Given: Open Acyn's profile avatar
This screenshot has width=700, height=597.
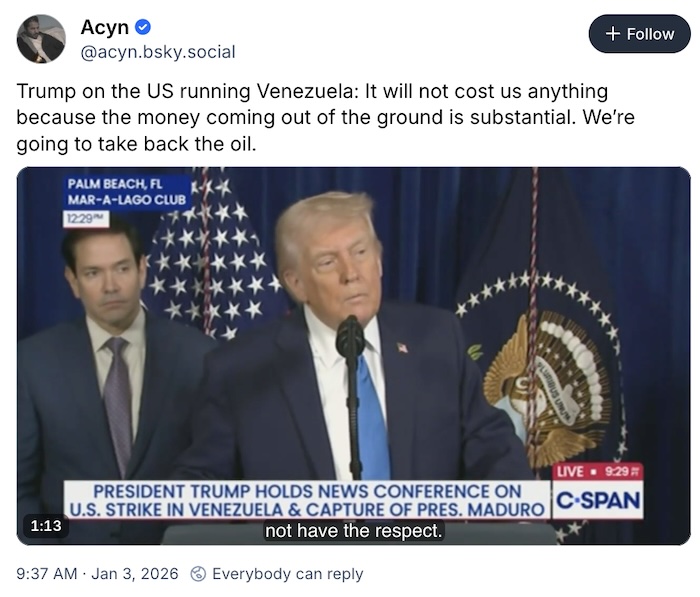Looking at the screenshot, I should 41,39.
